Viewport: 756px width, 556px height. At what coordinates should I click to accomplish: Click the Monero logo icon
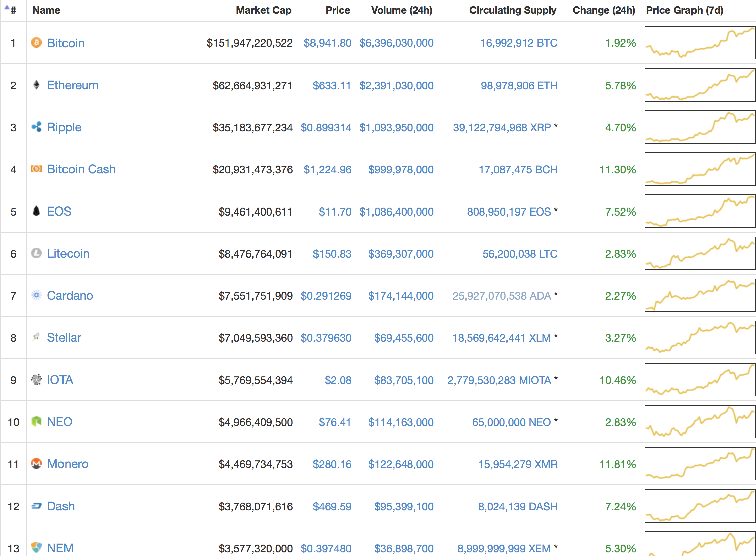click(36, 463)
